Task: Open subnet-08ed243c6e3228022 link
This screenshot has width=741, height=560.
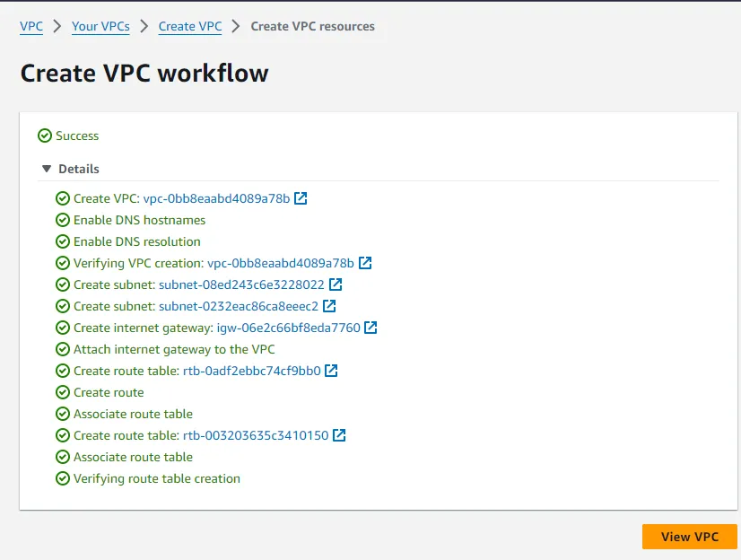Action: [x=241, y=284]
